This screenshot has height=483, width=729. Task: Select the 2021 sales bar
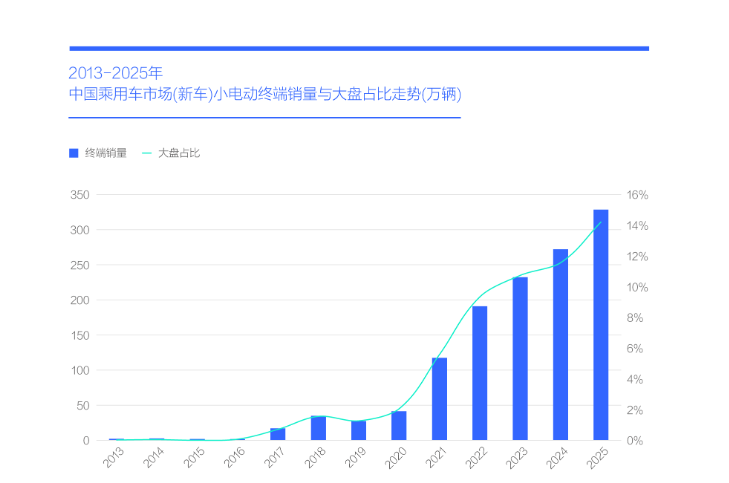(x=439, y=399)
